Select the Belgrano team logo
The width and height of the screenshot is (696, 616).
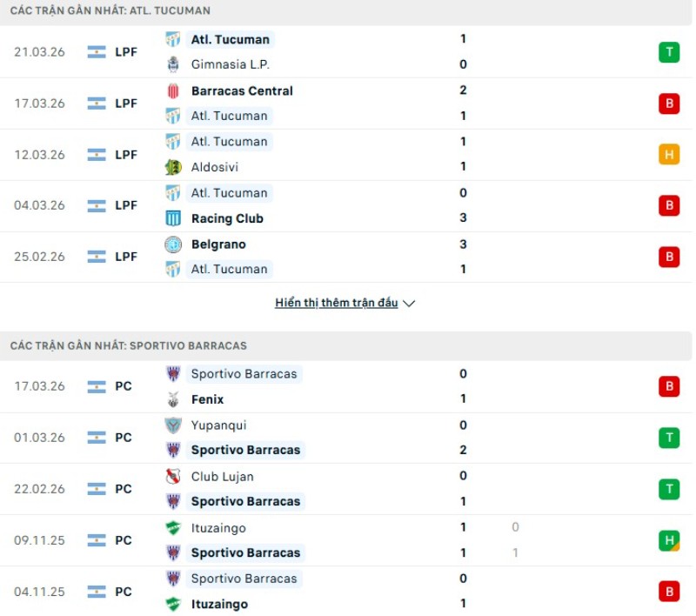(x=171, y=244)
